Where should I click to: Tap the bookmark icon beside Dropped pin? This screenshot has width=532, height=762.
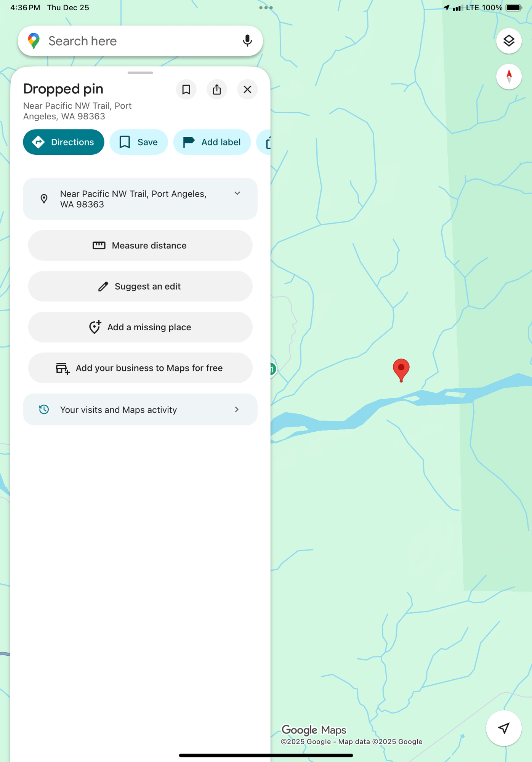tap(186, 90)
